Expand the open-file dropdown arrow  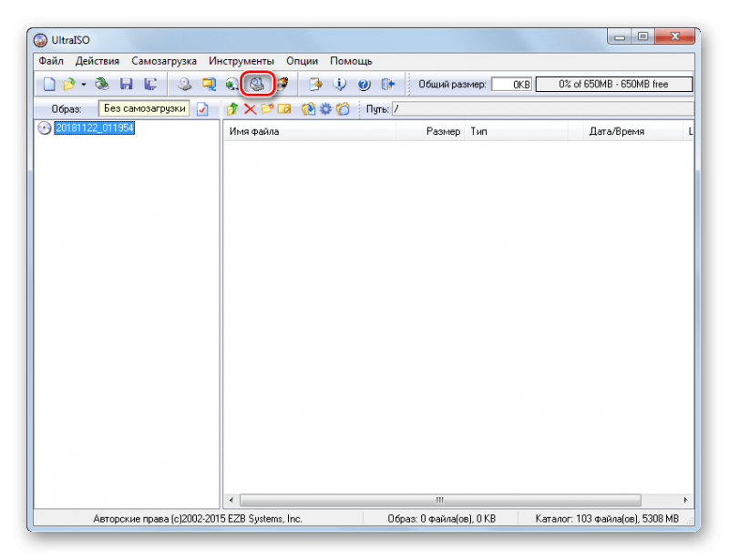84,85
